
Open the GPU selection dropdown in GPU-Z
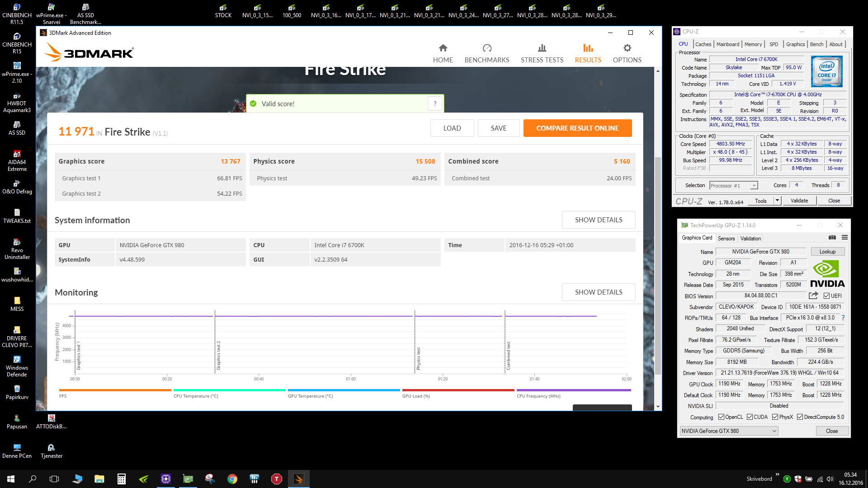coord(729,431)
